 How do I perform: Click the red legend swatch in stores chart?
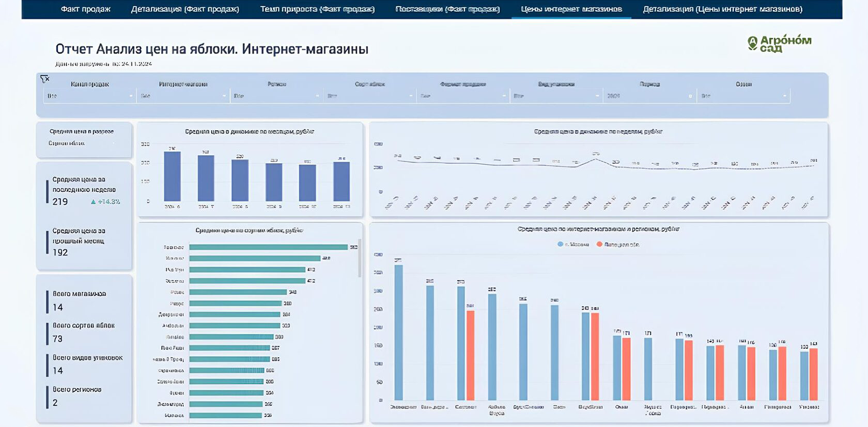click(599, 244)
